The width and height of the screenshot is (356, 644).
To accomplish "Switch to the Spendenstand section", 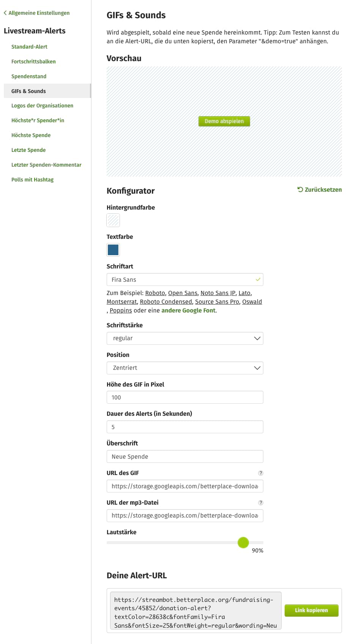I will 28,76.
